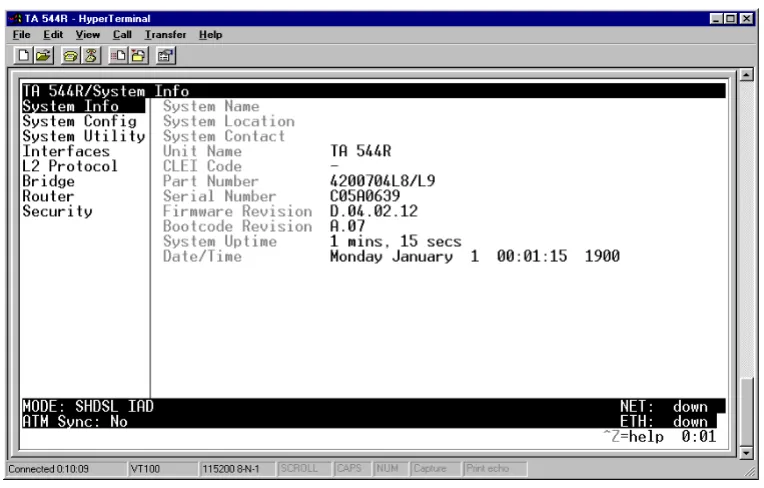This screenshot has width=764, height=488.
Task: Open the Transfer menu
Action: pyautogui.click(x=165, y=35)
